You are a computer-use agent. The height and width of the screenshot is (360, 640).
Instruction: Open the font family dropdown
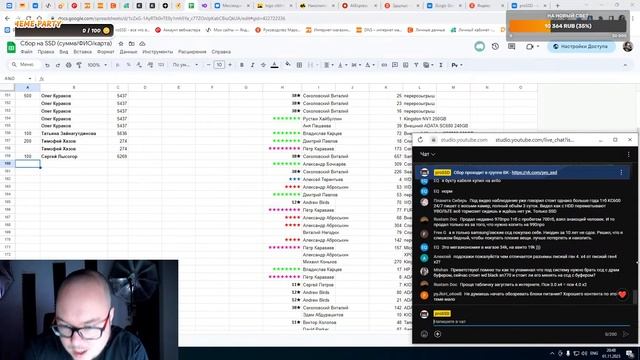tap(185, 65)
